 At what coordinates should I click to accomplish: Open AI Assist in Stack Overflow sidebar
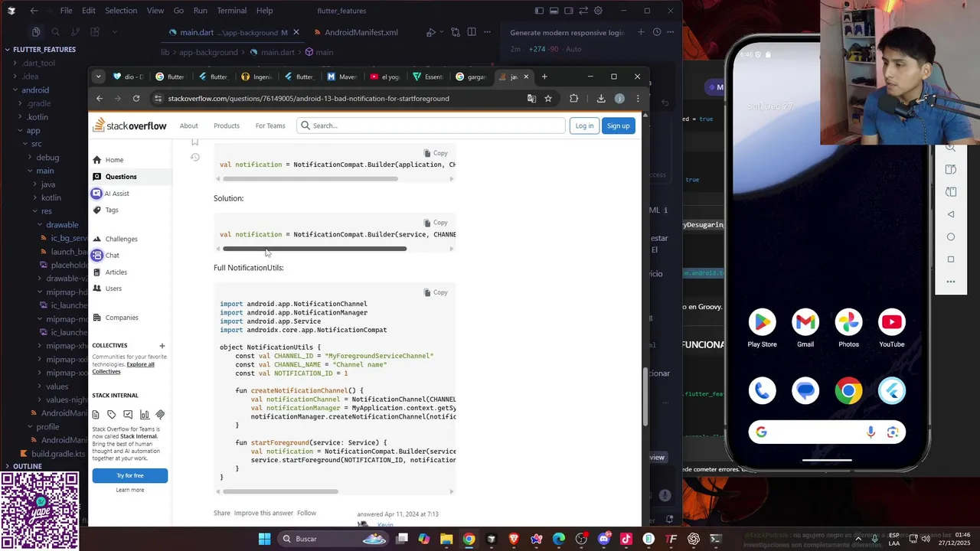click(116, 194)
